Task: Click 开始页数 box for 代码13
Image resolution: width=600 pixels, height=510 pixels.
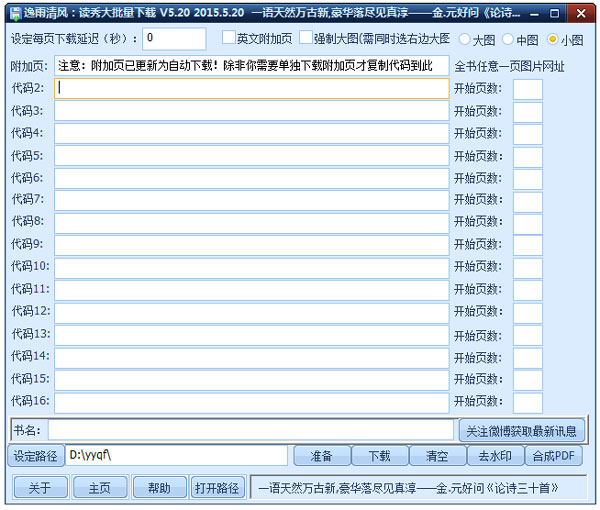Action: pos(528,336)
